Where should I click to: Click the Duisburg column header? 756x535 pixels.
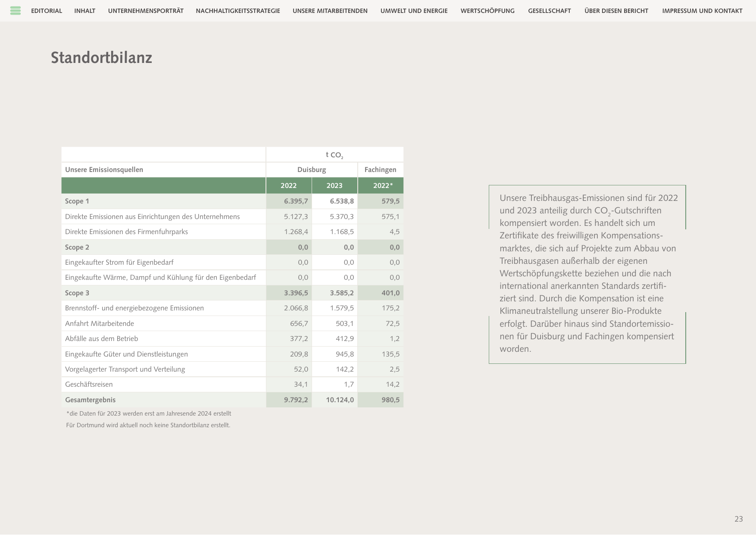pos(312,170)
